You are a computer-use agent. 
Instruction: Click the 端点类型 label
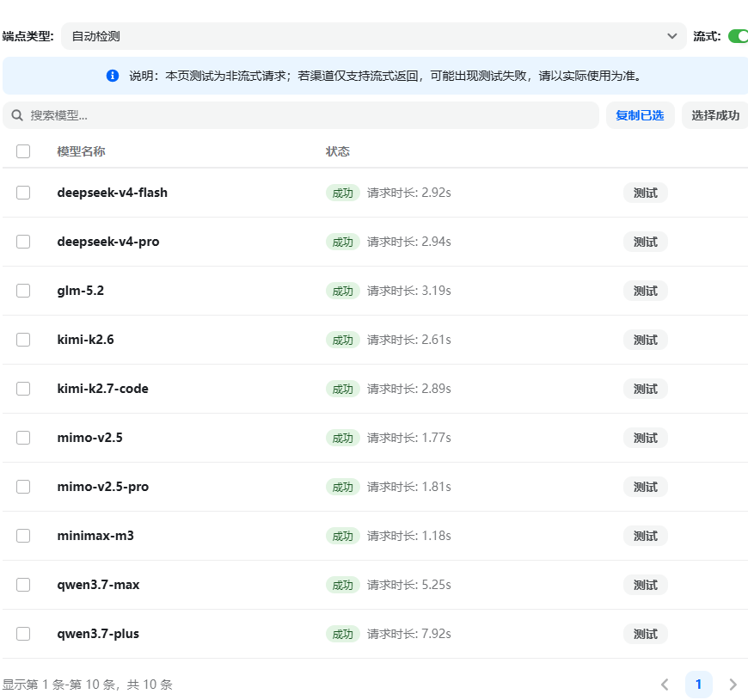point(28,36)
